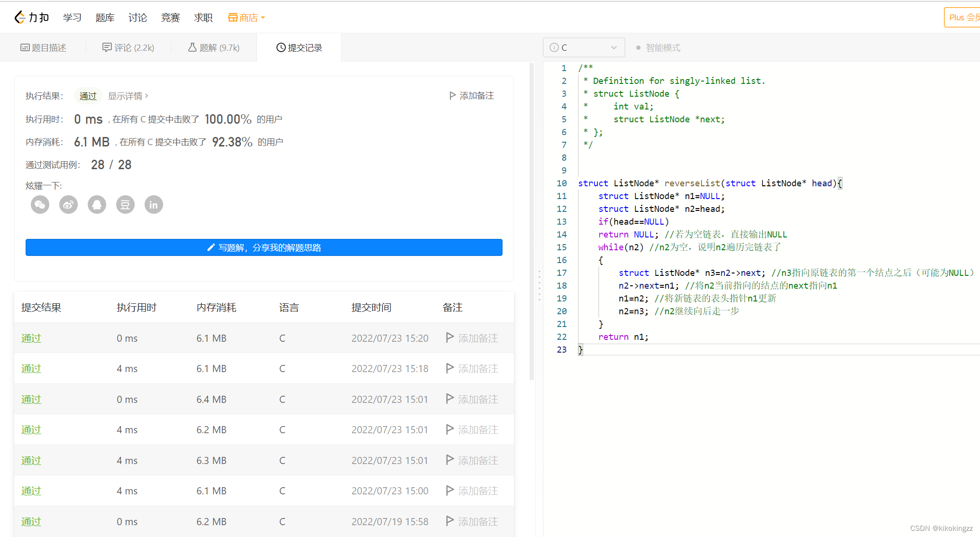Screen dimensions: 980x537
Task: Share result via WeChat icon
Action: pyautogui.click(x=40, y=205)
